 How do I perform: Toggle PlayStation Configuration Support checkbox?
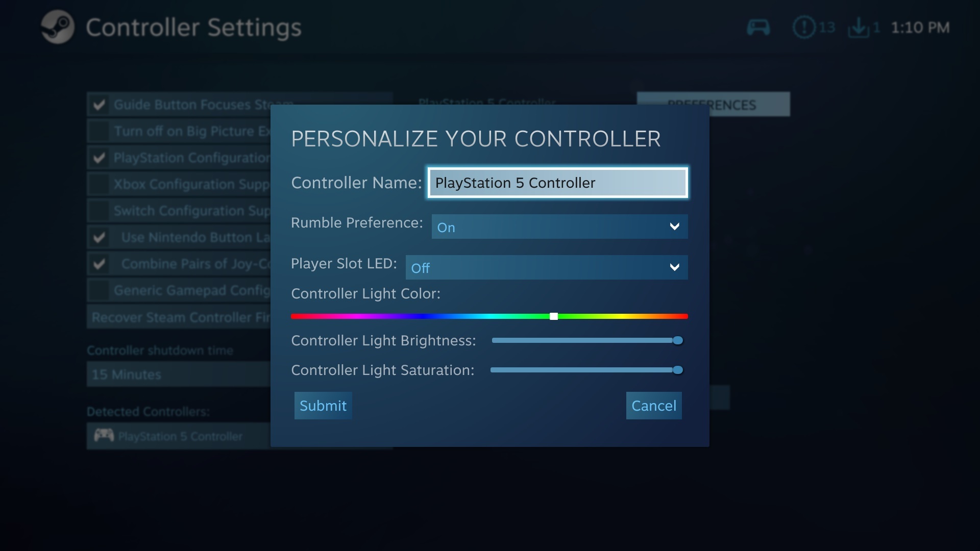pos(99,158)
